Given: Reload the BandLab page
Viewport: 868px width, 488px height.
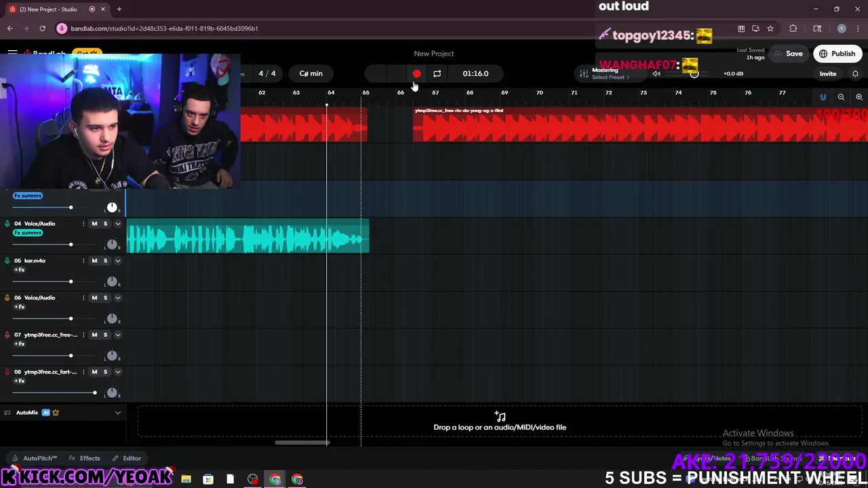Looking at the screenshot, I should [x=42, y=28].
